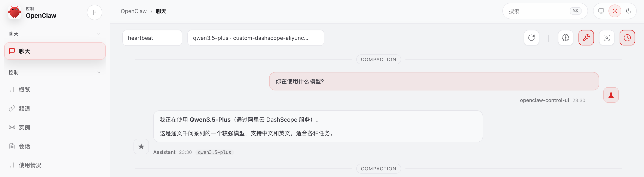Open the 概览 sidebar item
This screenshot has width=644, height=177.
tap(24, 90)
